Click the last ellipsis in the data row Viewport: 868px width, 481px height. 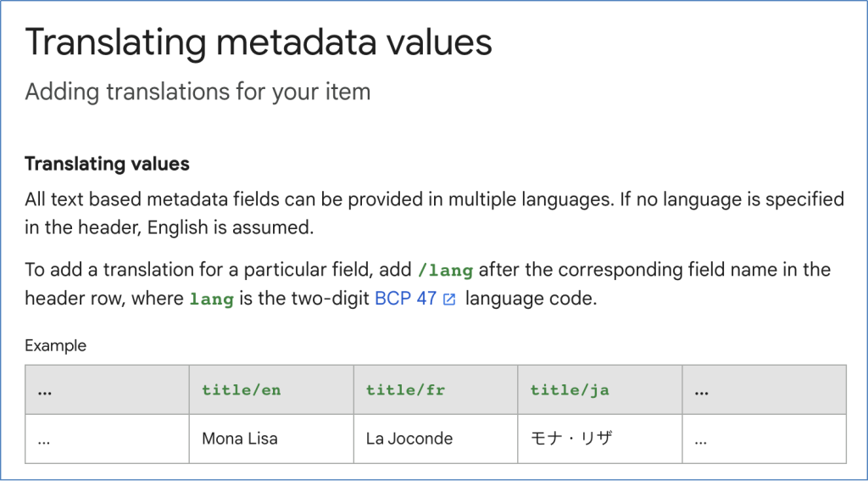pyautogui.click(x=765, y=439)
